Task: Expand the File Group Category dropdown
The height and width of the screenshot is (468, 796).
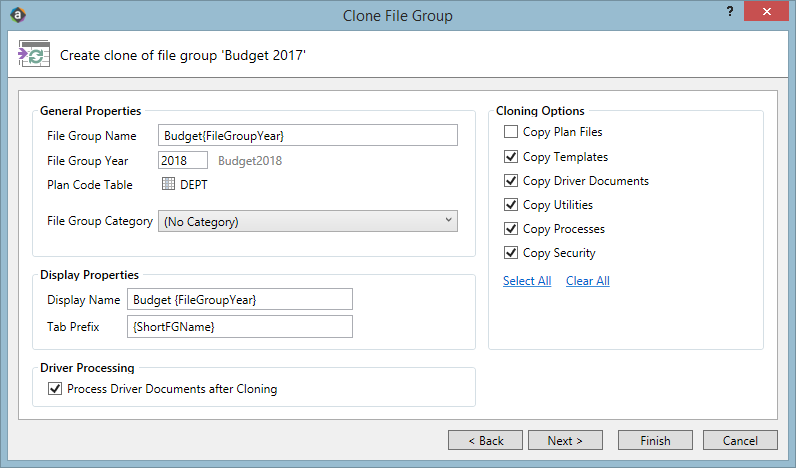Action: pos(308,221)
